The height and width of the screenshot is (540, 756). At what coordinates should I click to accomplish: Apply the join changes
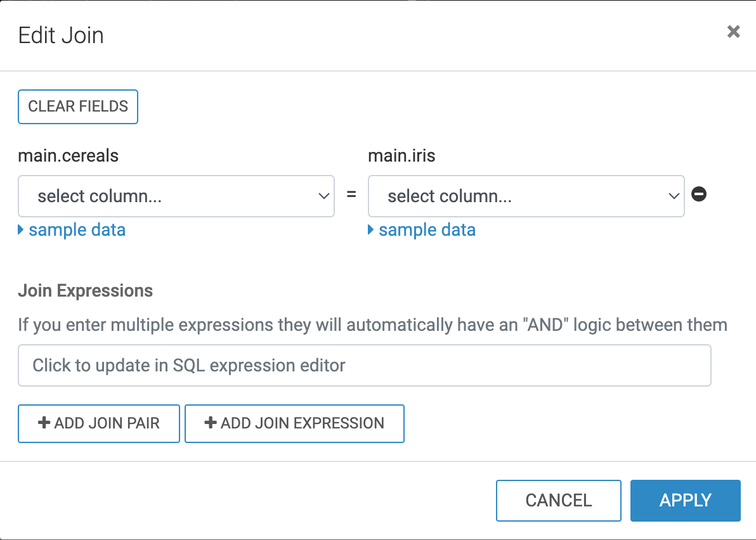685,500
